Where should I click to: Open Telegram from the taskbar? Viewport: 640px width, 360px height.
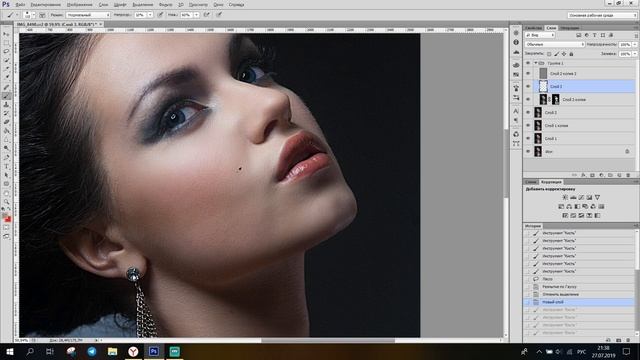pyautogui.click(x=92, y=351)
